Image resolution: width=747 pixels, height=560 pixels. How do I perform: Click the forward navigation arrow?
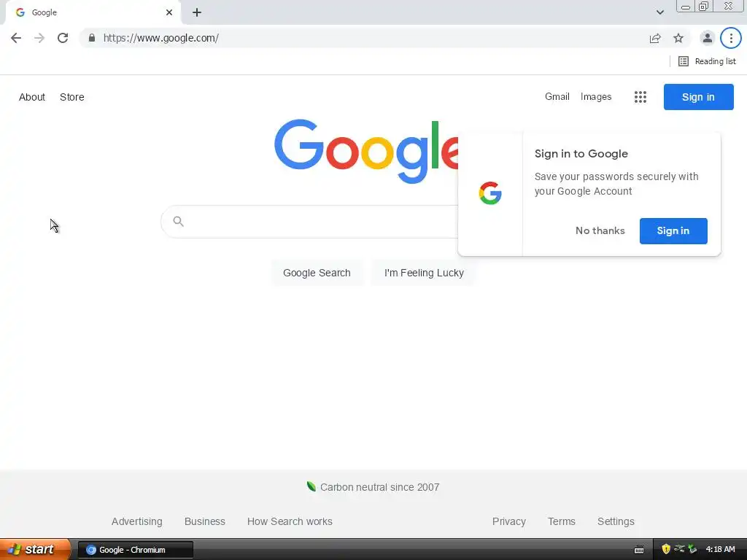[39, 38]
